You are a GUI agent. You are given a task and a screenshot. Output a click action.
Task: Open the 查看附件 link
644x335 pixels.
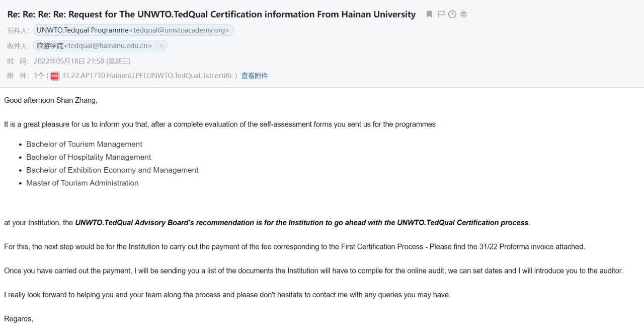[255, 76]
